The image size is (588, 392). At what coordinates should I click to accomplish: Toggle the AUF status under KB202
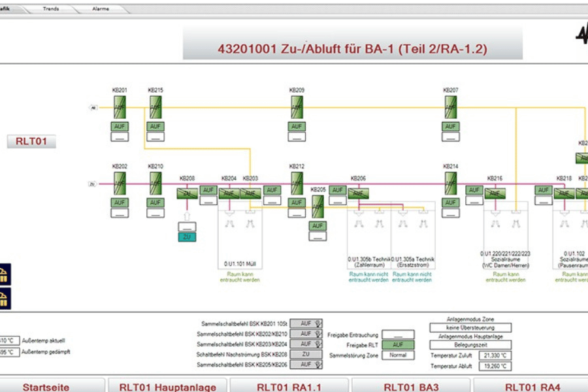pyautogui.click(x=120, y=203)
